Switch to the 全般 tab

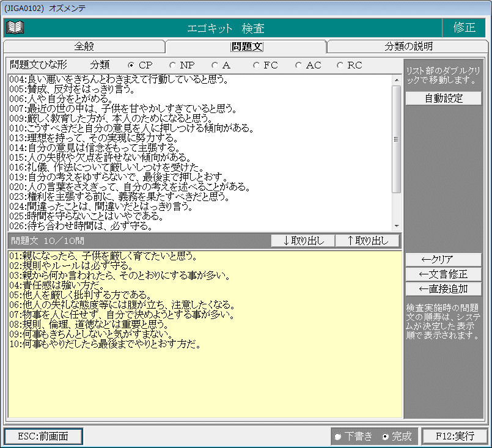click(84, 46)
